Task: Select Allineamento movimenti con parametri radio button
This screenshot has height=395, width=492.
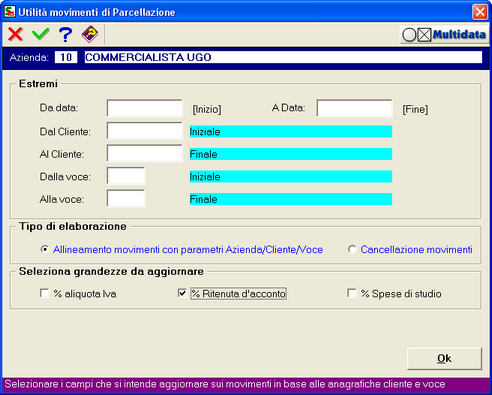Action: click(44, 249)
